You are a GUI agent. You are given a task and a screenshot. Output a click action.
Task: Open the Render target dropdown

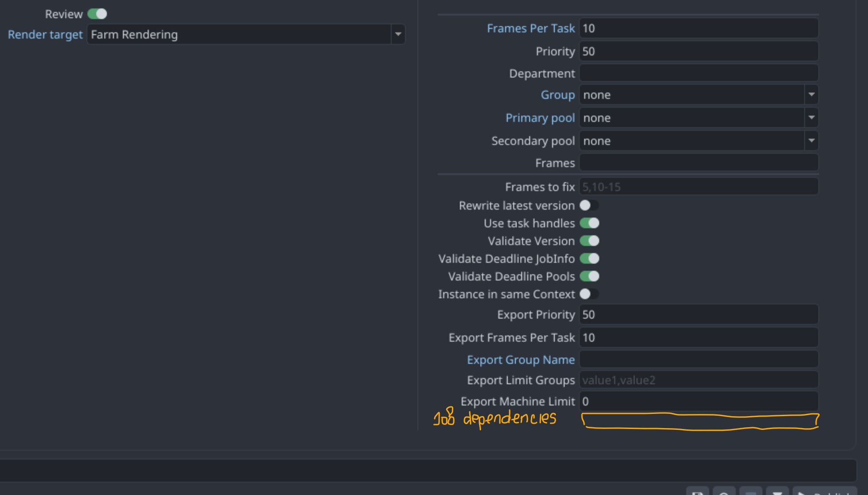coord(246,35)
